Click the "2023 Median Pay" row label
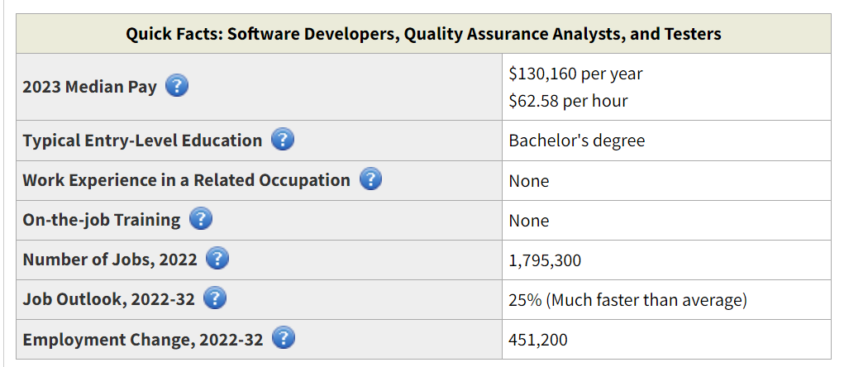The height and width of the screenshot is (367, 868). coord(89,87)
